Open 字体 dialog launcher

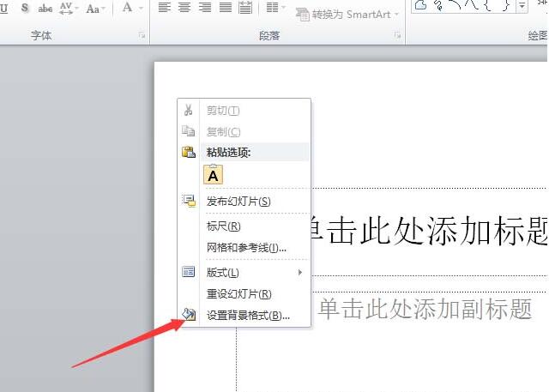click(x=142, y=35)
